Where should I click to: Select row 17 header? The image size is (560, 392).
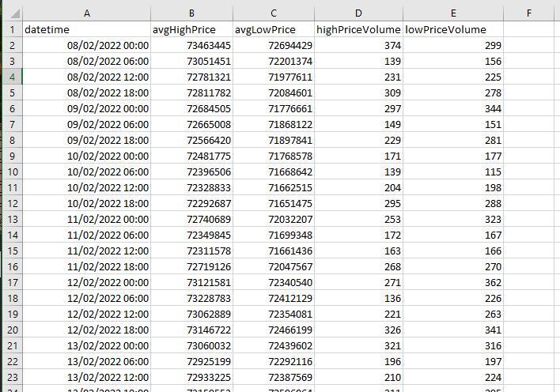[x=13, y=282]
